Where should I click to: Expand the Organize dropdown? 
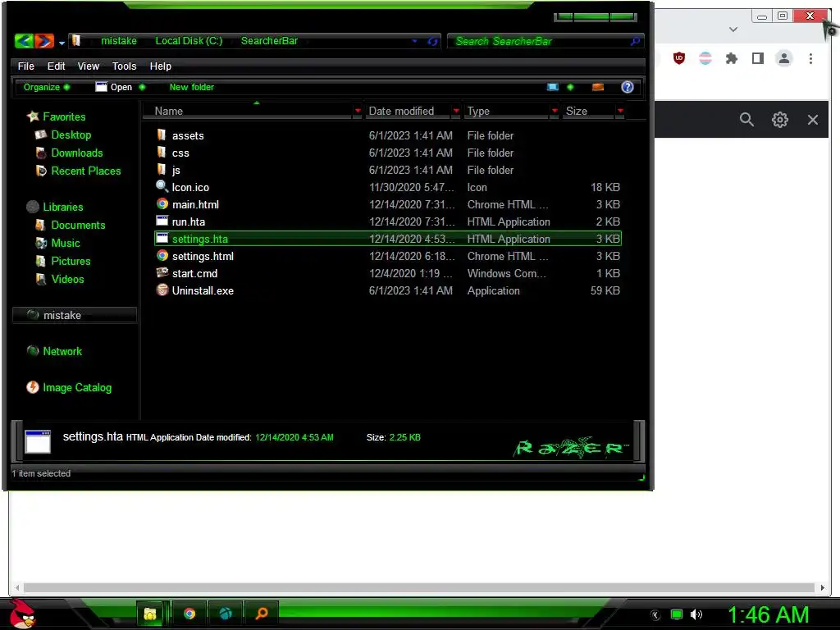tap(47, 87)
